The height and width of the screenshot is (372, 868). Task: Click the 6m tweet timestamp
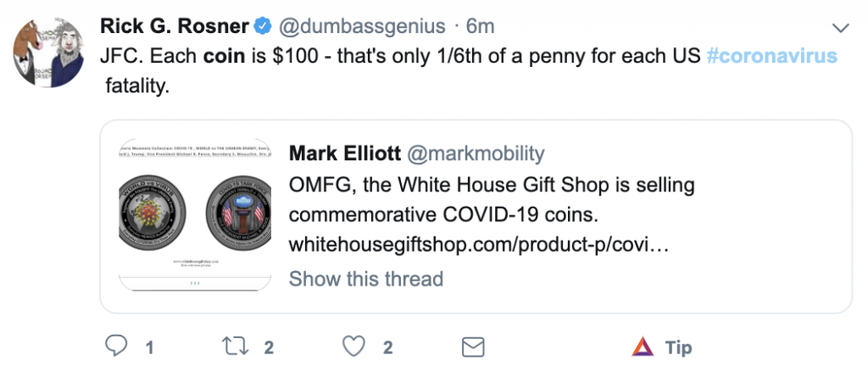(481, 27)
